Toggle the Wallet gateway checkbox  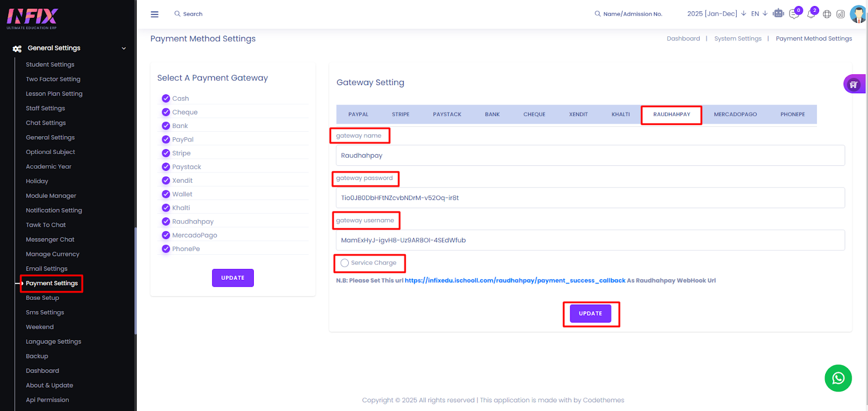pyautogui.click(x=166, y=194)
